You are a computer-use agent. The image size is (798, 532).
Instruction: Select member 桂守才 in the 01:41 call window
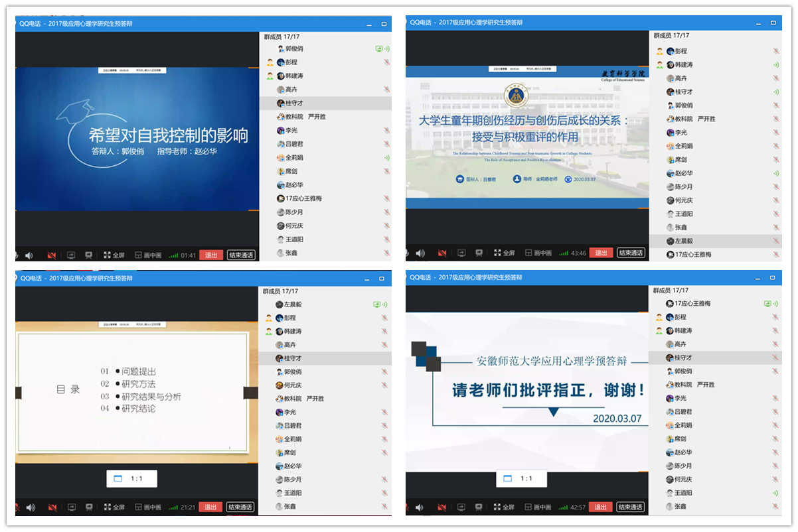[293, 103]
